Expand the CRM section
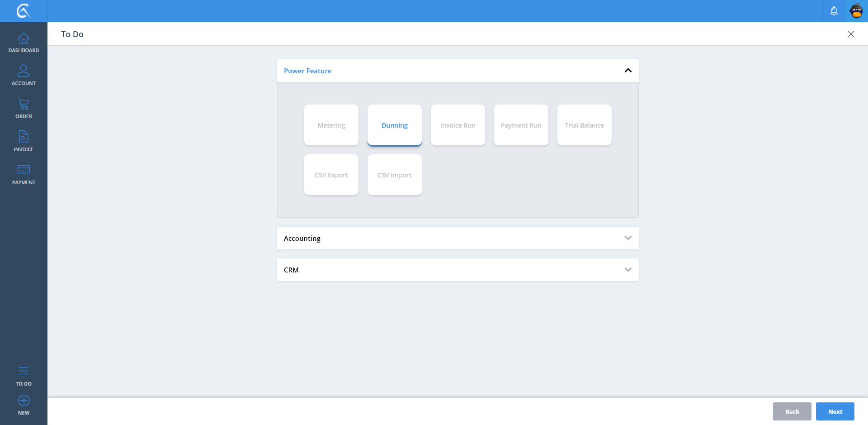The width and height of the screenshot is (868, 425). coord(627,270)
